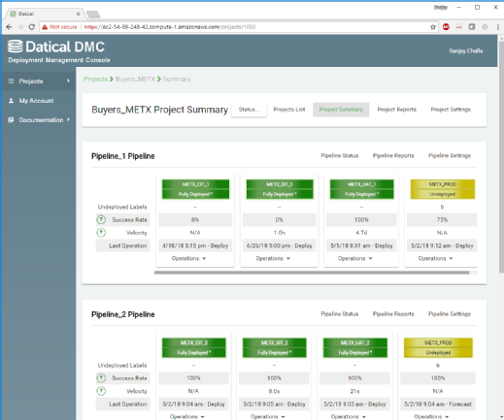Screen dimensions: 504x420
Task: Click the Projects list icon in sidebar
Action: pos(11,81)
